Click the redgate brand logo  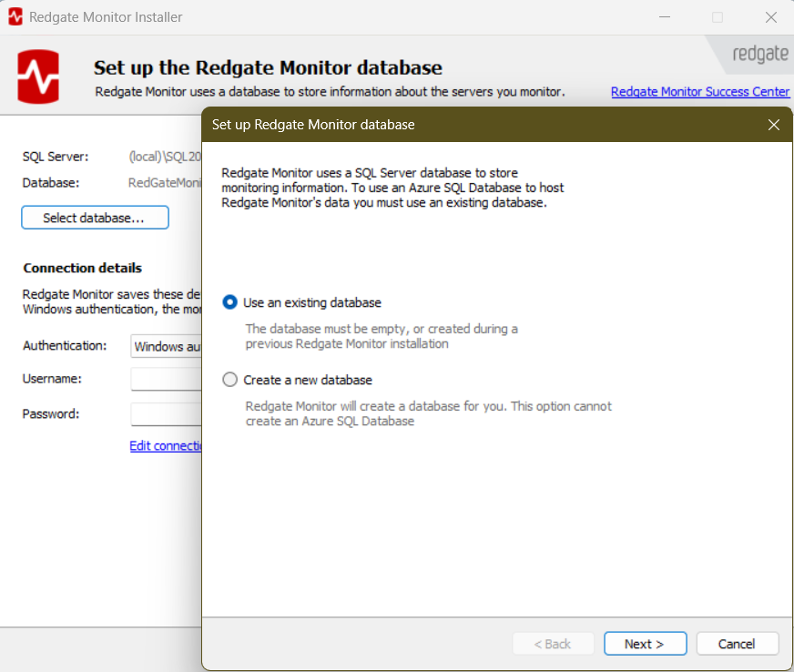coord(759,54)
